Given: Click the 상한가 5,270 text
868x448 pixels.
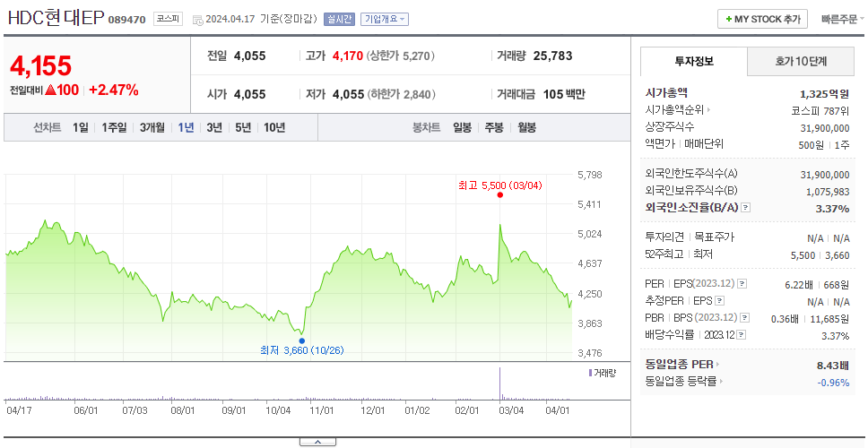Looking at the screenshot, I should (x=401, y=56).
